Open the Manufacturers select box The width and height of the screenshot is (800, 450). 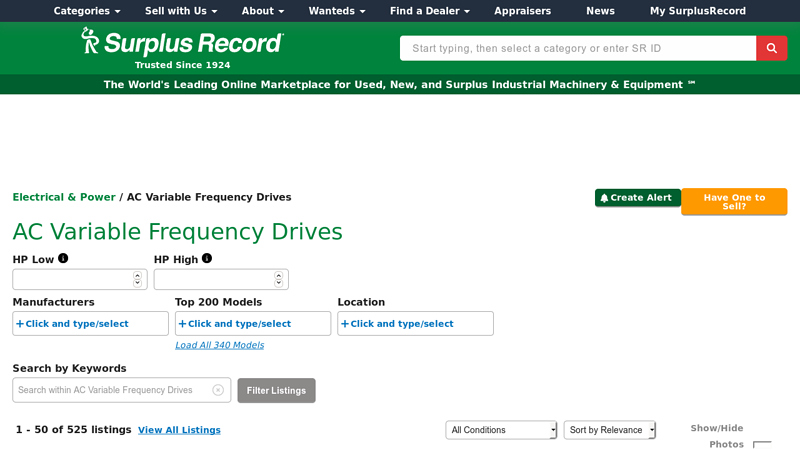[x=90, y=323]
